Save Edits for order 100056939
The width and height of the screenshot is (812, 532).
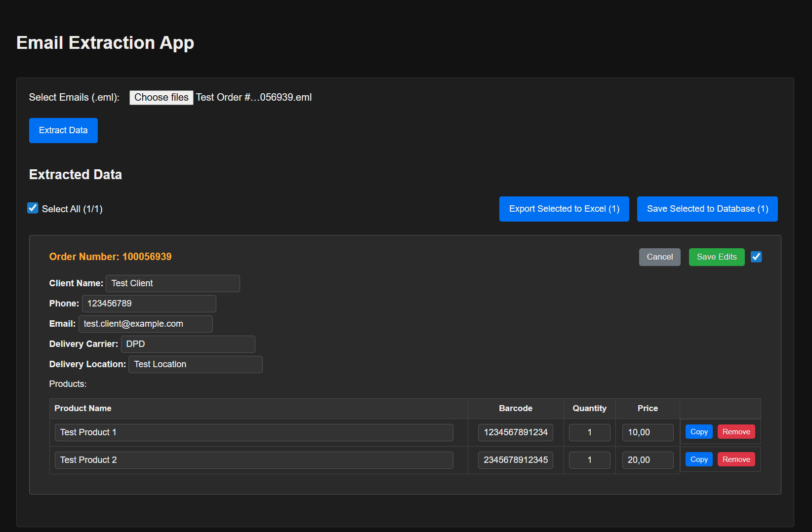click(x=716, y=257)
